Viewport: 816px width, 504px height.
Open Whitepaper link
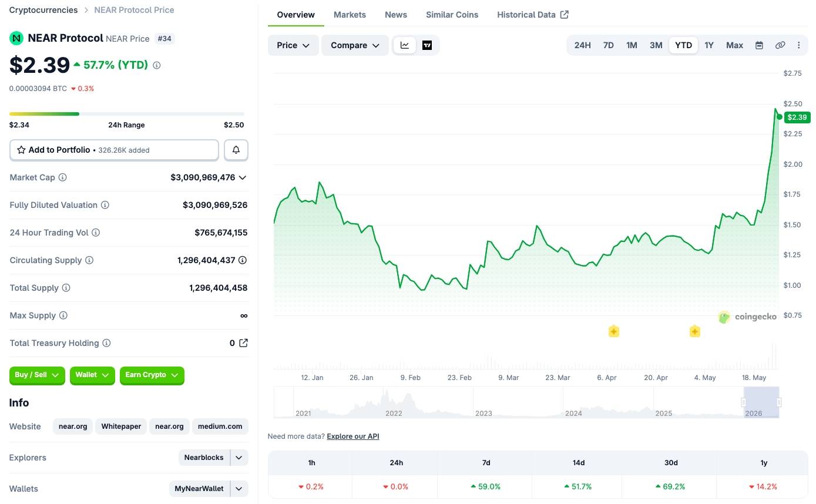point(121,426)
